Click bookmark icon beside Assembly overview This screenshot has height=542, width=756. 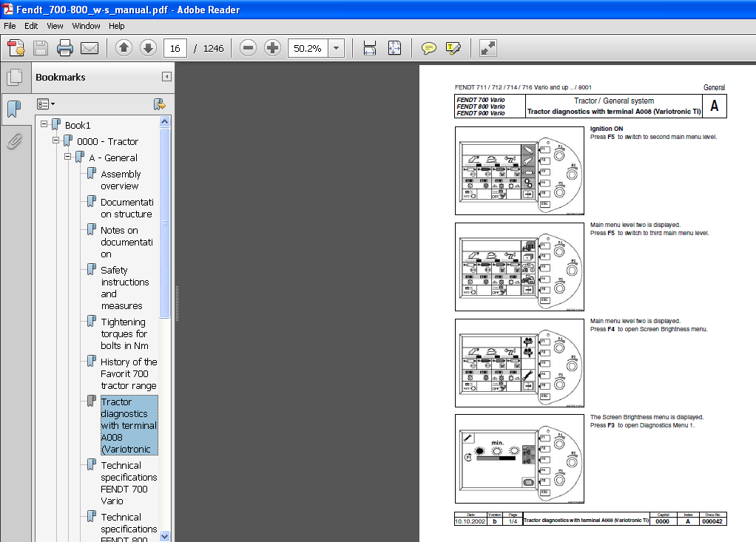[92, 174]
